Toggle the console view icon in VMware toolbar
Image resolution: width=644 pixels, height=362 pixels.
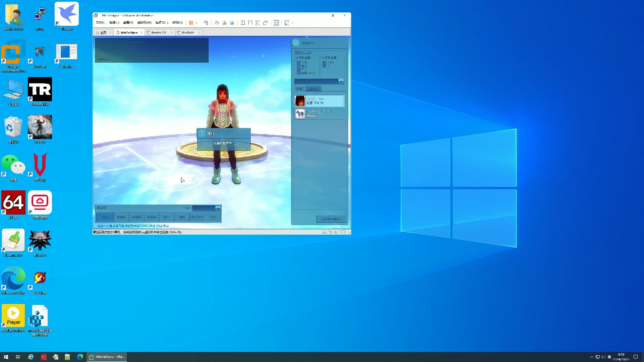coord(276,23)
